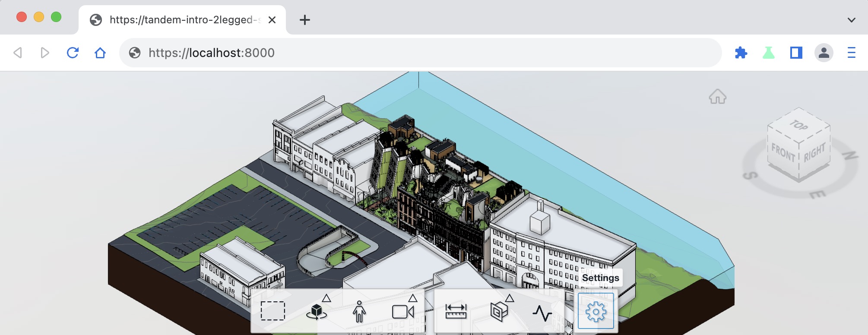Expand the Orbit tool flyout triangle
This screenshot has height=335, width=868.
click(326, 298)
